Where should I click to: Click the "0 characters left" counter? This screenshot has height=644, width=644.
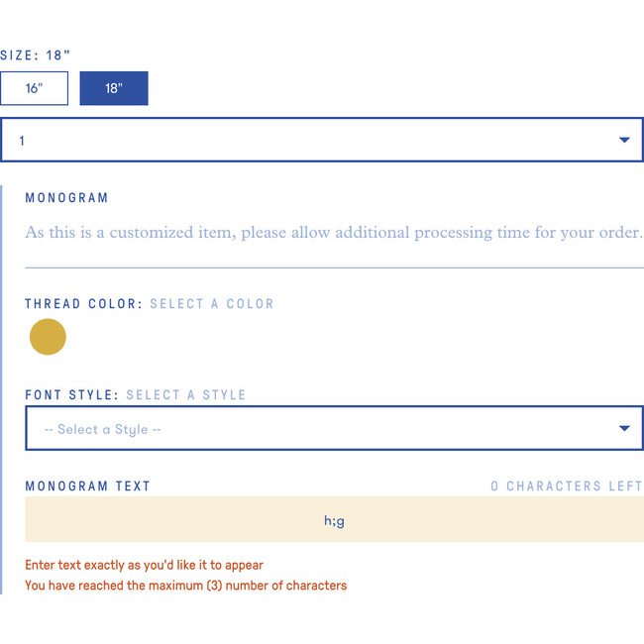point(567,486)
